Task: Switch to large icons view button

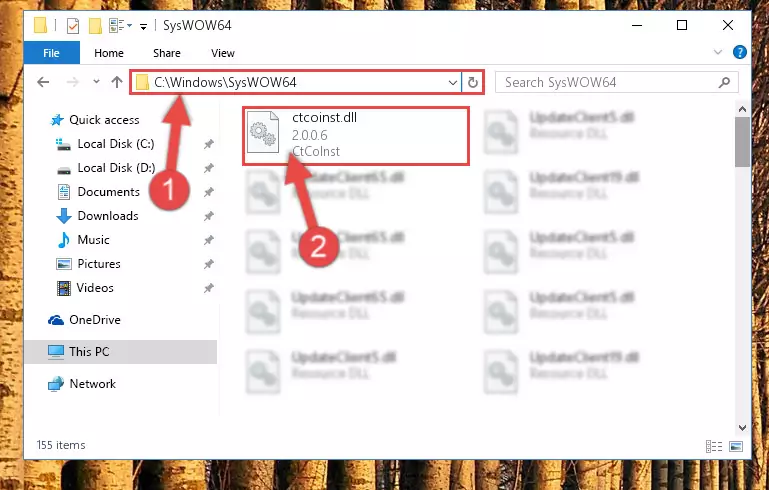Action: click(736, 446)
